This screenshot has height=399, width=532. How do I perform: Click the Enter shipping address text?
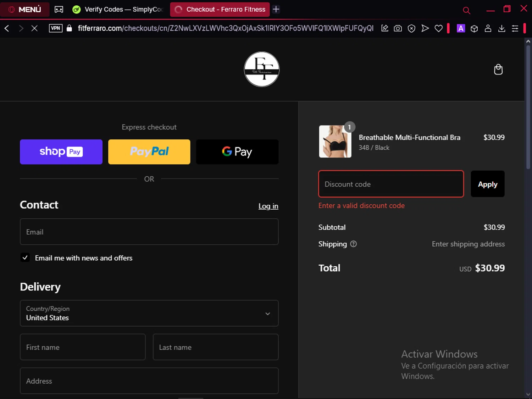468,244
